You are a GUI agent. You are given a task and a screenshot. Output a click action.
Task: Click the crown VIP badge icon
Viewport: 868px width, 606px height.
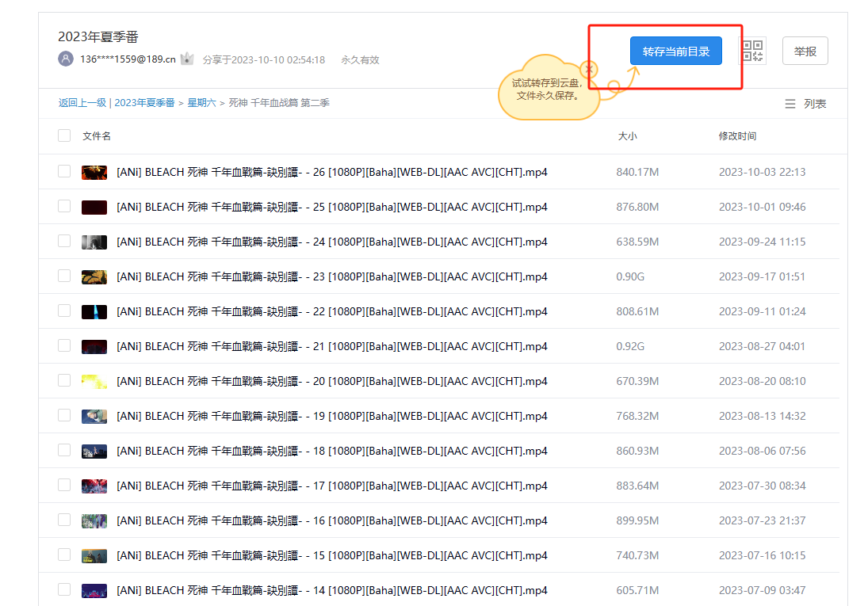coord(187,59)
